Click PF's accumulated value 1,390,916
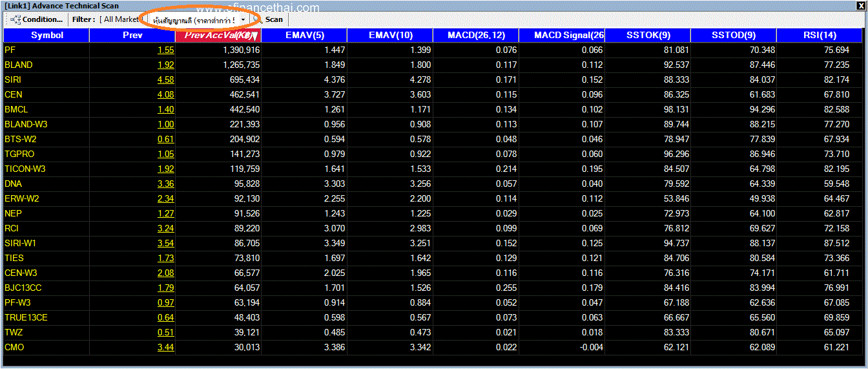Viewport: 868px width, 369px height. click(241, 50)
